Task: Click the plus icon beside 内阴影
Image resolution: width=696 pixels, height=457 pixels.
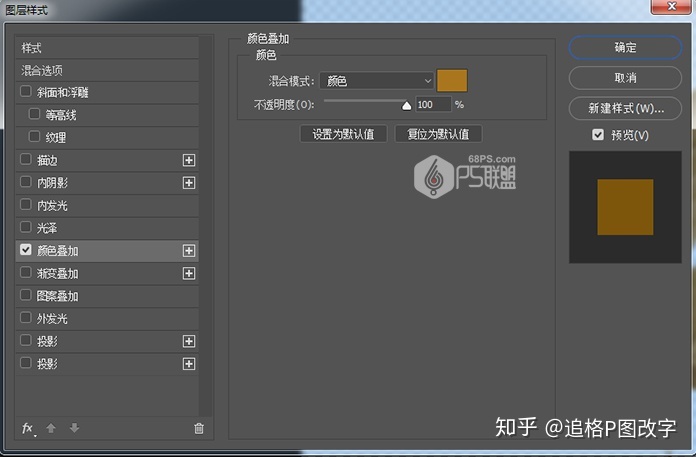Action: click(189, 183)
